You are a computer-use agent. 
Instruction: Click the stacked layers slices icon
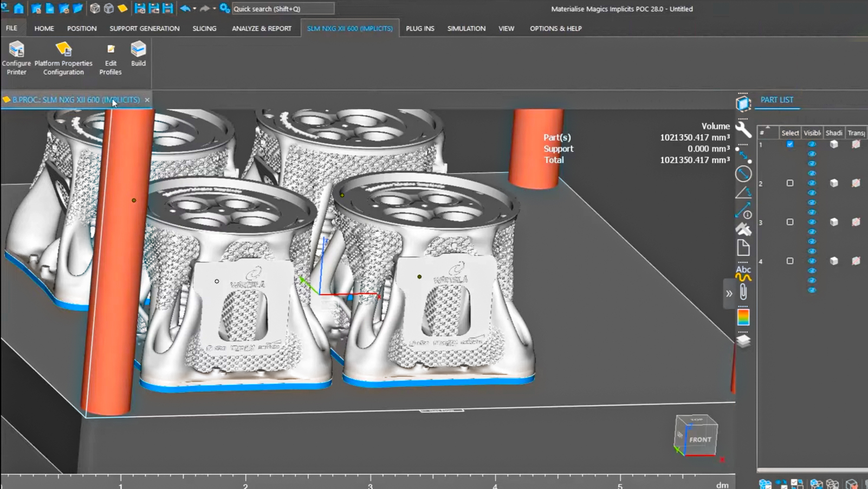coord(743,341)
